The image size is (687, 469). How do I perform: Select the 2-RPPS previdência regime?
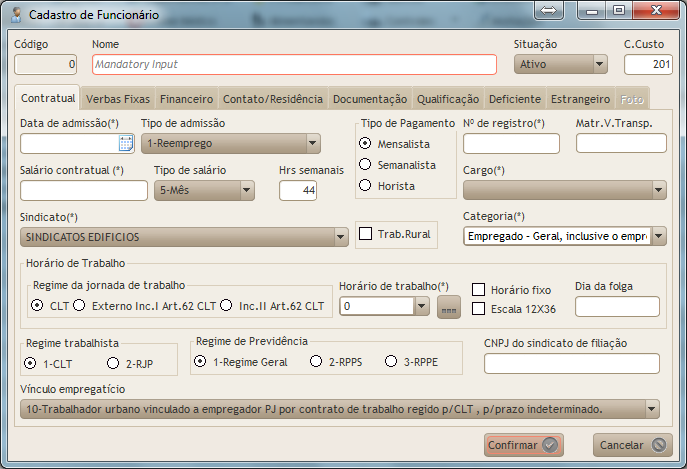tap(316, 361)
